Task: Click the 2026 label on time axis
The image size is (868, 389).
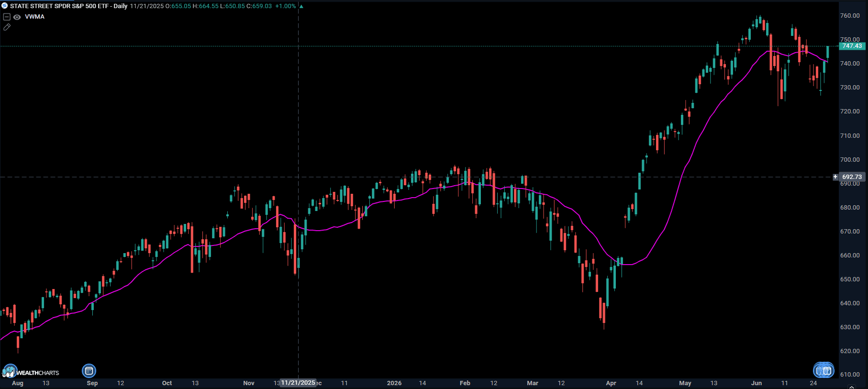Action: click(394, 383)
